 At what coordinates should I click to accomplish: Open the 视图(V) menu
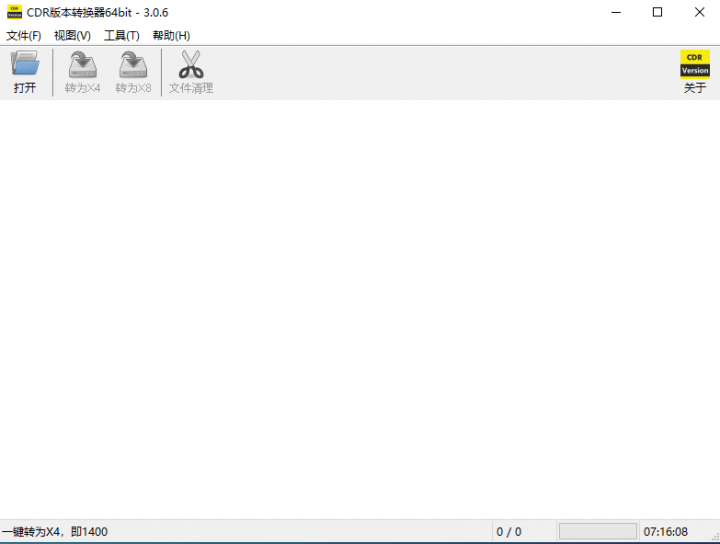click(x=72, y=35)
